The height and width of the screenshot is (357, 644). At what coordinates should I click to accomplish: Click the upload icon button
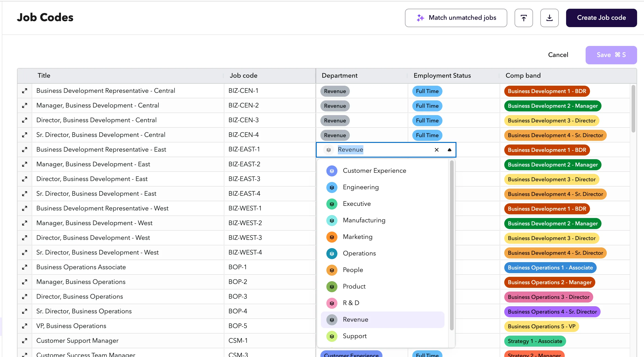point(524,18)
